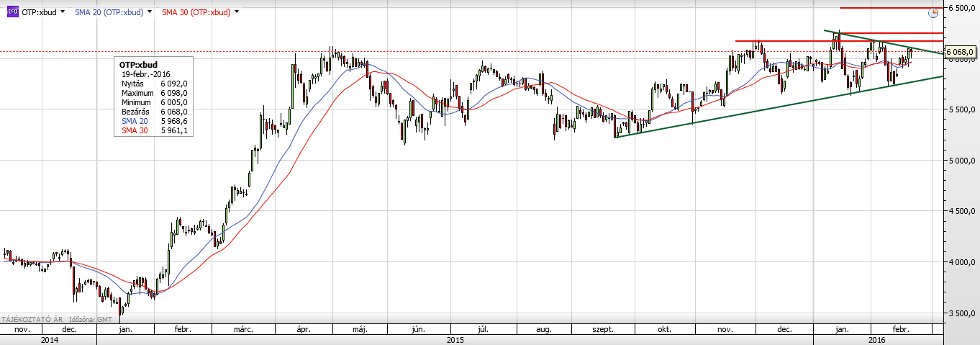Click the okt. month label
The width and height of the screenshot is (980, 345).
[663, 330]
